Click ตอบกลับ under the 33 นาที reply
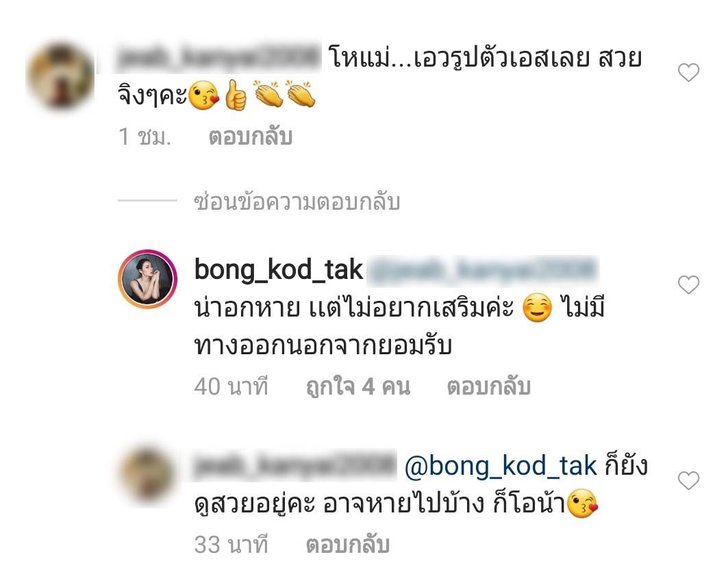728x577 pixels. pos(347,545)
